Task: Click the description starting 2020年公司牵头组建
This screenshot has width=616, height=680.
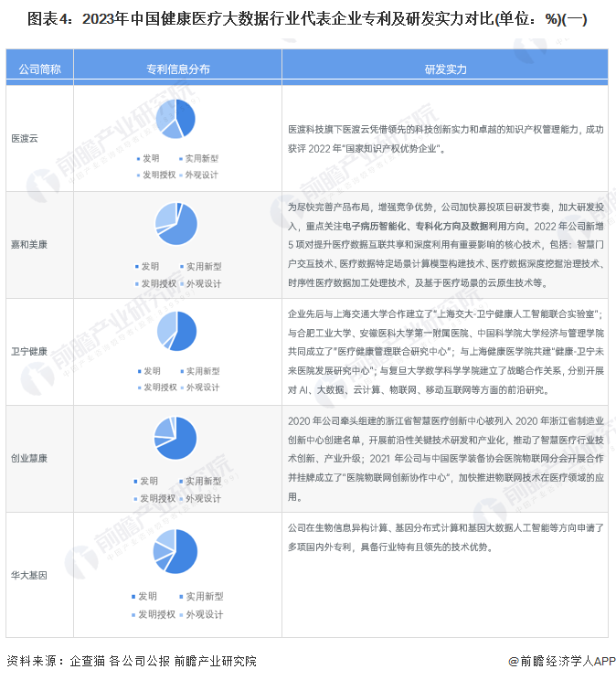Action: pyautogui.click(x=446, y=459)
